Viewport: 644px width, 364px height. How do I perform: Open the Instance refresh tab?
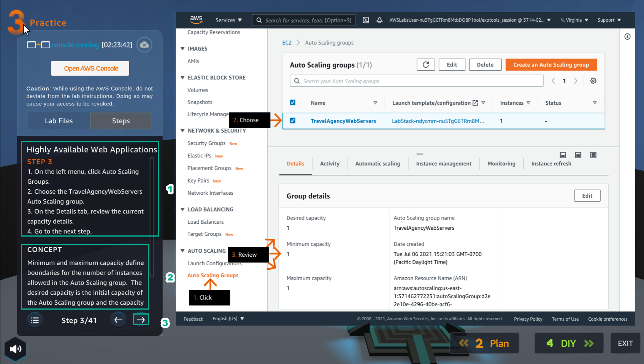[x=551, y=164]
